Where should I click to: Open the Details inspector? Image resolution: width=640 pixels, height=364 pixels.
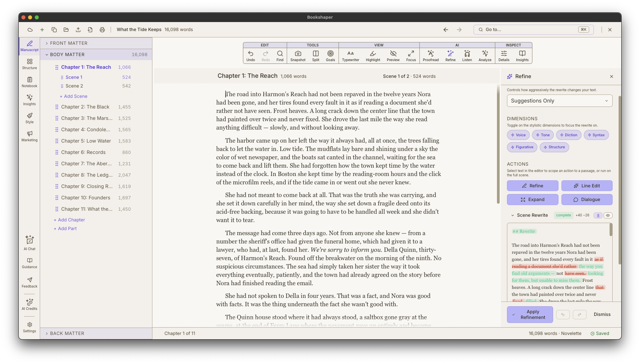click(x=504, y=56)
